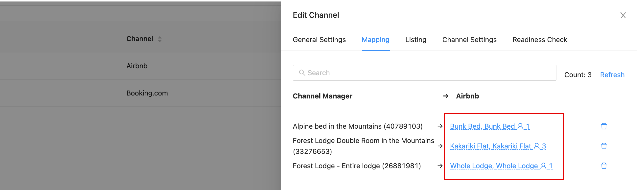Screen dimensions: 644x190
Task: Open the Kakariki Flat, Kakariki Flat 3 link
Action: tap(498, 146)
